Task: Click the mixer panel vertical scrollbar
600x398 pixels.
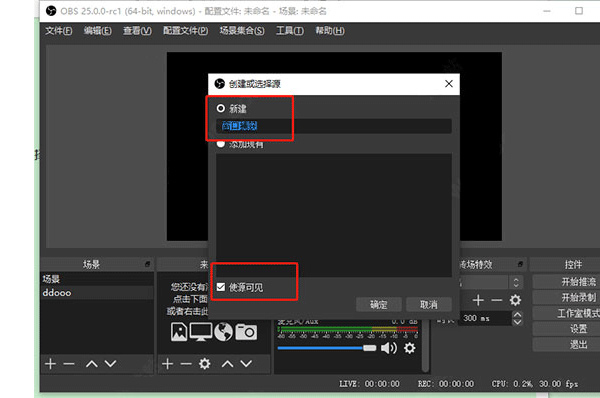Action: click(425, 346)
